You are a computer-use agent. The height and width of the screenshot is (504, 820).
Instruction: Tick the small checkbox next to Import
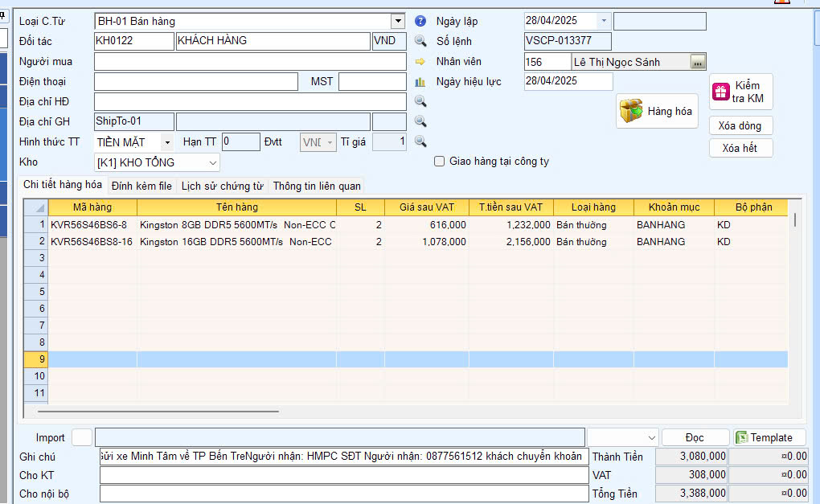[81, 437]
